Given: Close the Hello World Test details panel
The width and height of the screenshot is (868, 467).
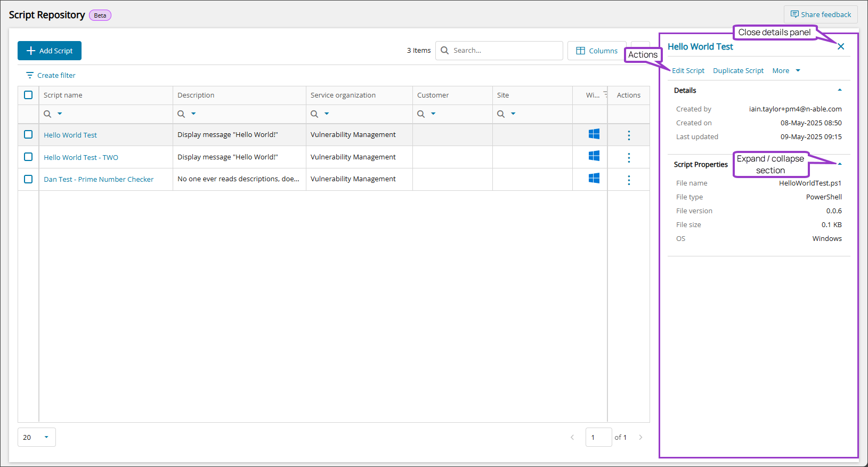Looking at the screenshot, I should 841,46.
